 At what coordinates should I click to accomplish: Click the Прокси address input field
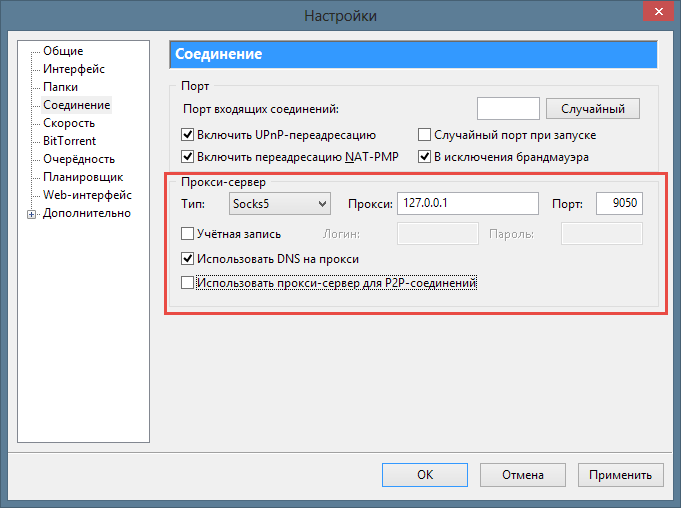click(x=467, y=204)
